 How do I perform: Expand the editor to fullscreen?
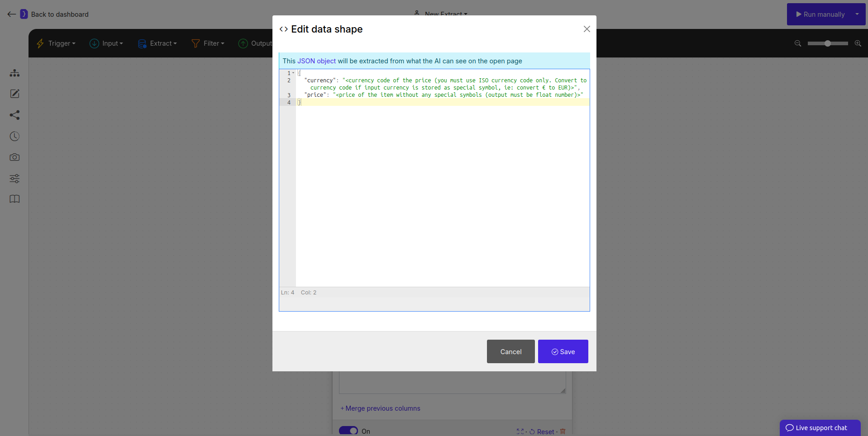[x=520, y=432]
